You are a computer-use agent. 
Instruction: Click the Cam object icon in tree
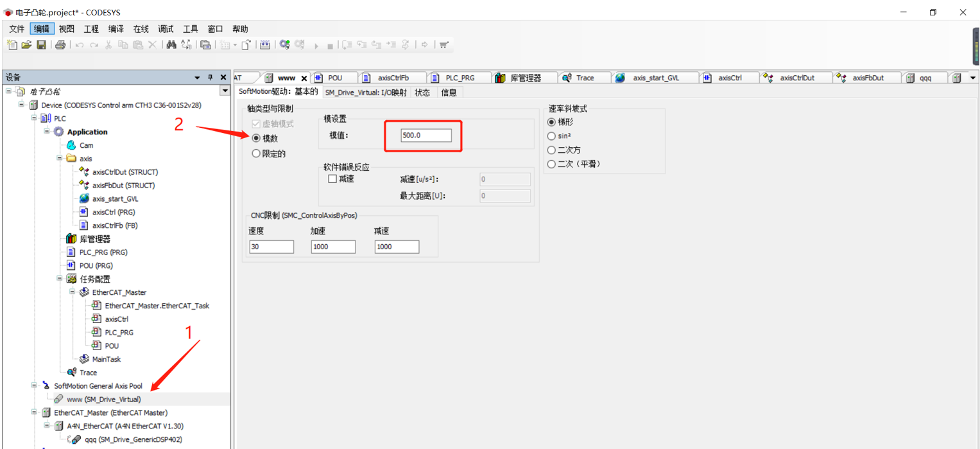click(71, 145)
